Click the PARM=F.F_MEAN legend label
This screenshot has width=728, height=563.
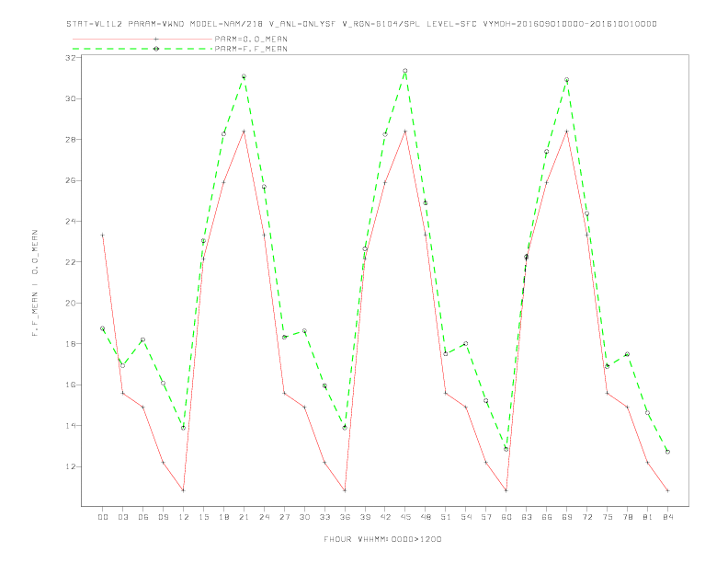[251, 49]
